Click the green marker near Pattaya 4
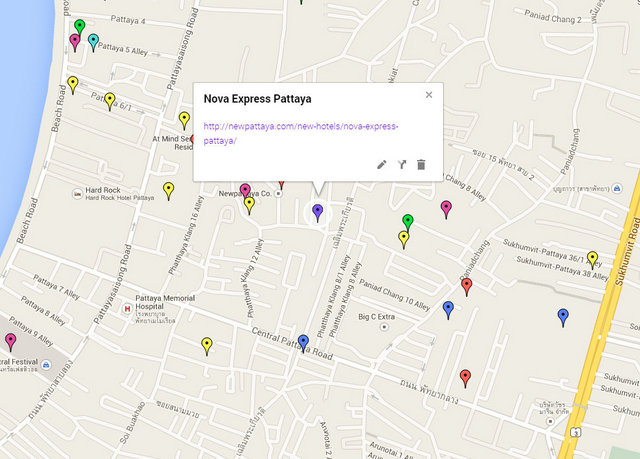 click(80, 28)
